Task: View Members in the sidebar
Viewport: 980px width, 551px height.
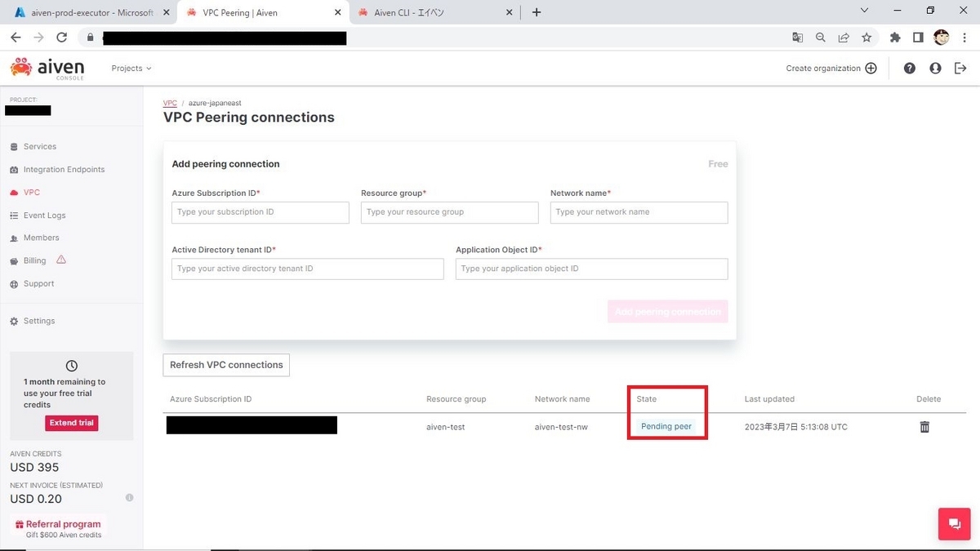Action: [40, 238]
